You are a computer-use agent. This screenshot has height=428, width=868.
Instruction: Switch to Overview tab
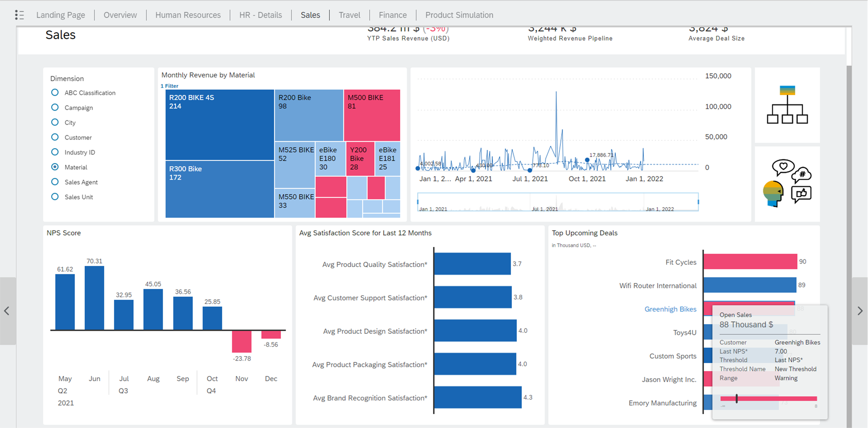click(x=120, y=15)
